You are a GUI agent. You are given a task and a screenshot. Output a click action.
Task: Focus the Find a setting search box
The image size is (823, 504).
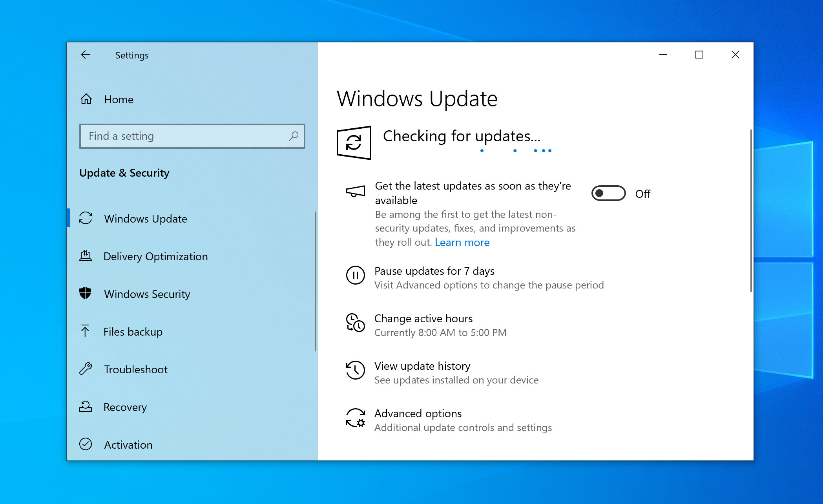point(192,136)
